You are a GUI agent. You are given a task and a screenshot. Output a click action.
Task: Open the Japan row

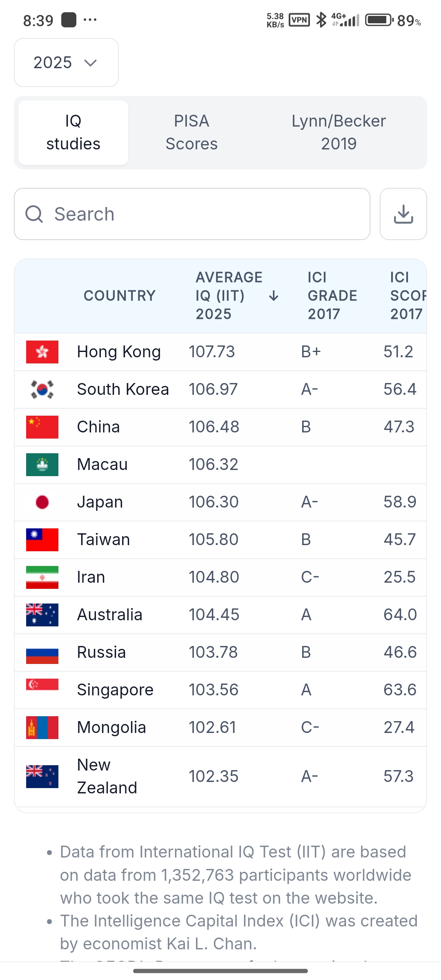coord(220,502)
